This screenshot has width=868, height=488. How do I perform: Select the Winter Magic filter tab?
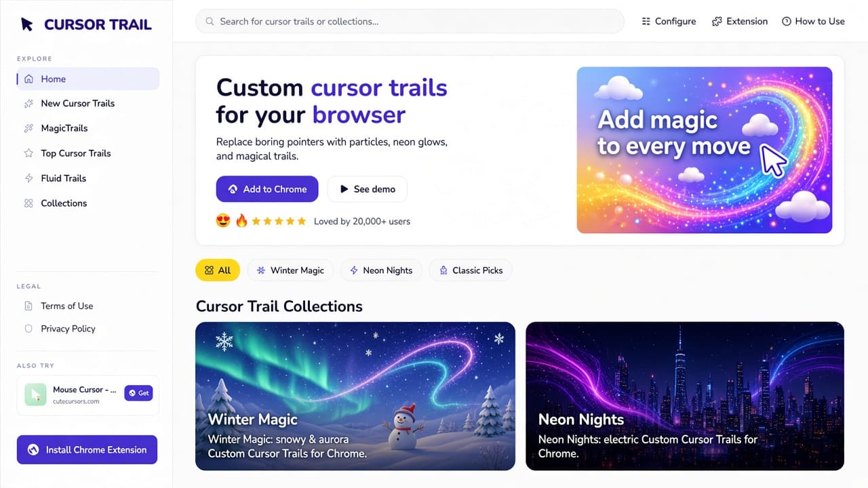click(x=290, y=270)
